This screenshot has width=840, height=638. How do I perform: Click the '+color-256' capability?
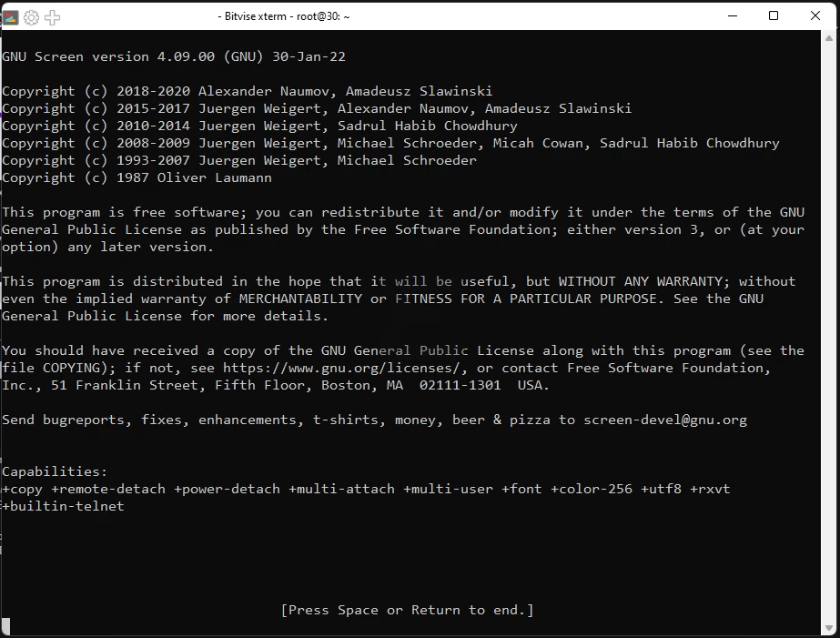tap(592, 489)
